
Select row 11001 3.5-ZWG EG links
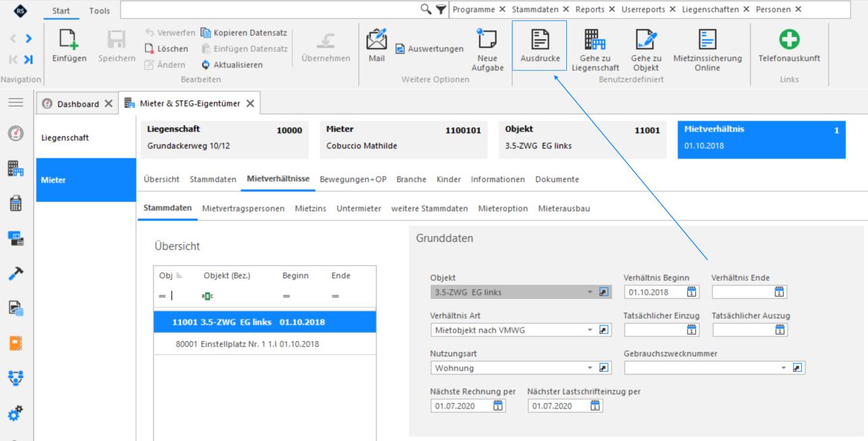coord(265,322)
